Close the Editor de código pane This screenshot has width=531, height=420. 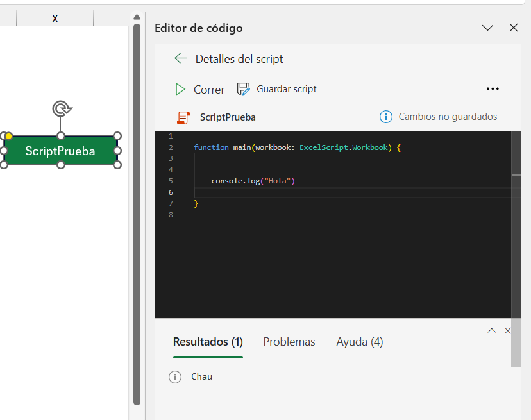pos(514,28)
